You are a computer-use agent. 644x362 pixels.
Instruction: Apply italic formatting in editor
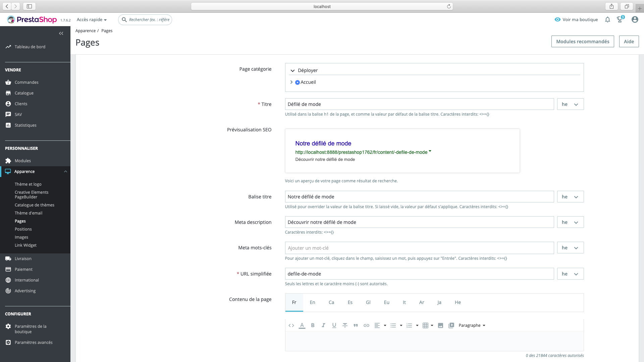(x=323, y=325)
